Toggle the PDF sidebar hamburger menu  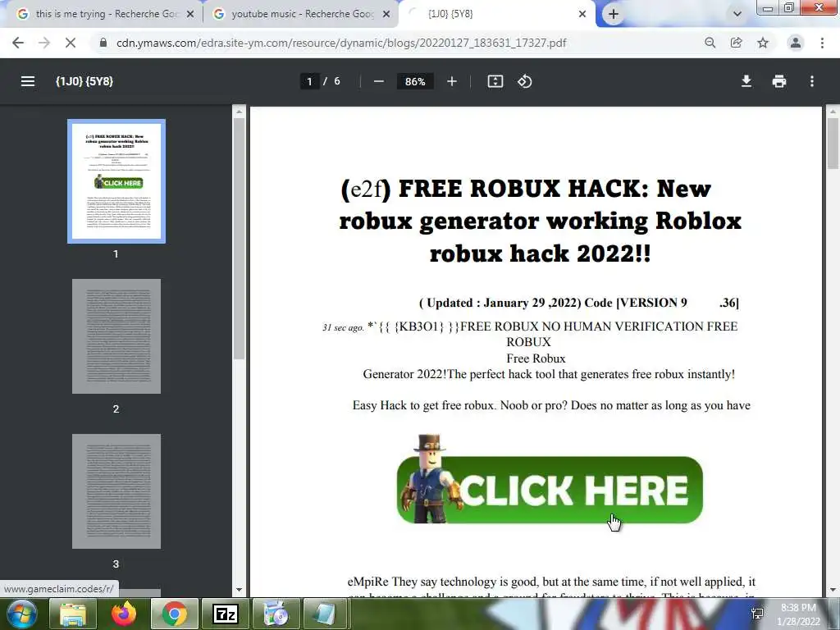tap(28, 81)
